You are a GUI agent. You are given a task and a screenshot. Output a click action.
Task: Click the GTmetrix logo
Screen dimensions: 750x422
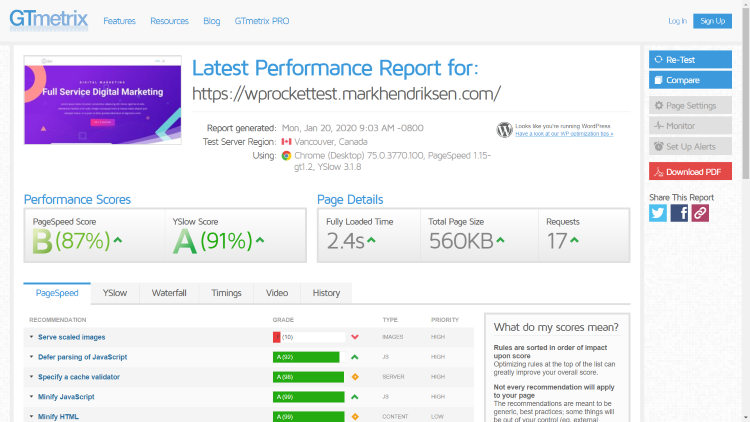(x=49, y=20)
